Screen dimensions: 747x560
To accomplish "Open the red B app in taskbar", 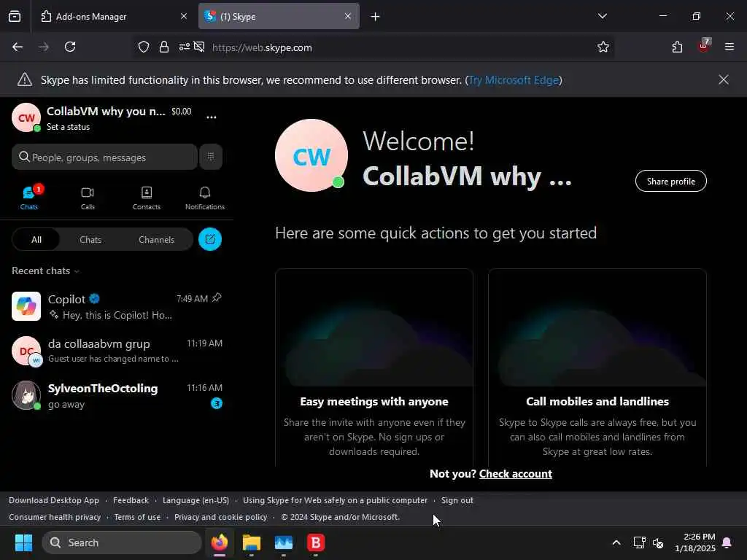I will pos(315,542).
